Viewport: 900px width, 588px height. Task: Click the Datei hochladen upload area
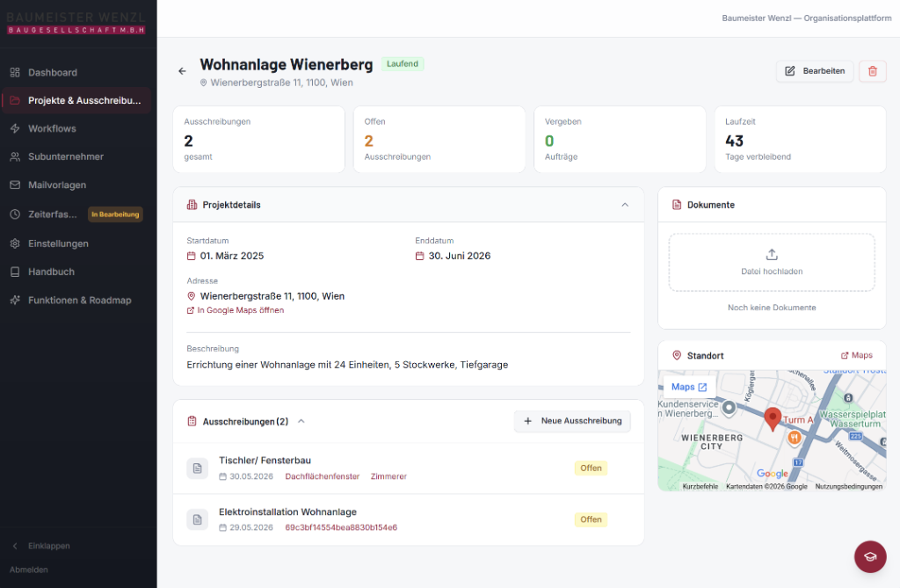coord(772,263)
